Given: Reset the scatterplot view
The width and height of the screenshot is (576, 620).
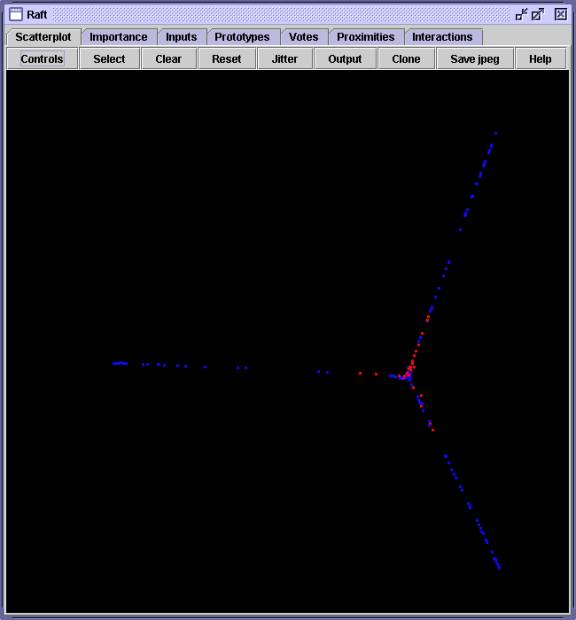Looking at the screenshot, I should pos(227,59).
